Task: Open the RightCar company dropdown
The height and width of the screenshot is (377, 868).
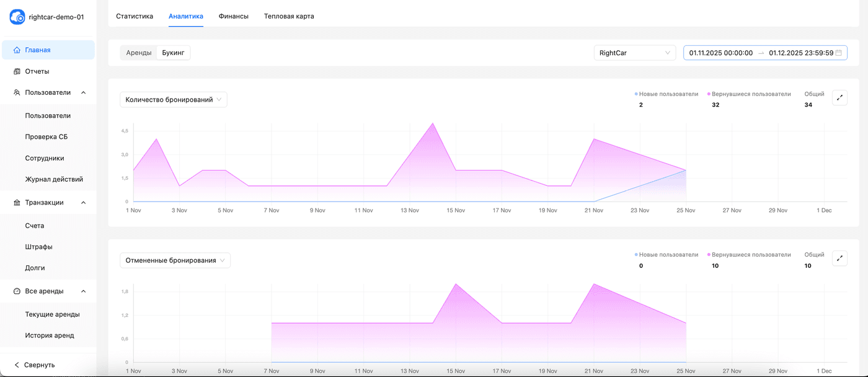Action: point(634,53)
